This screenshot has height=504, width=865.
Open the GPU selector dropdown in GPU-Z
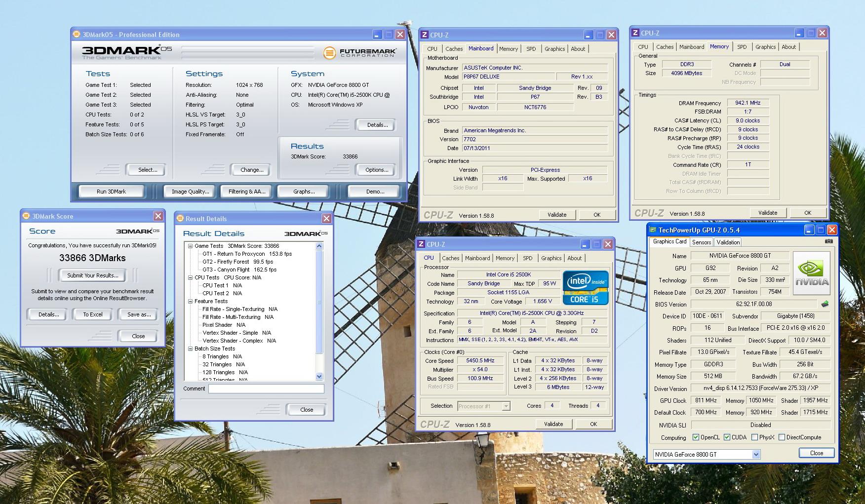(x=756, y=454)
